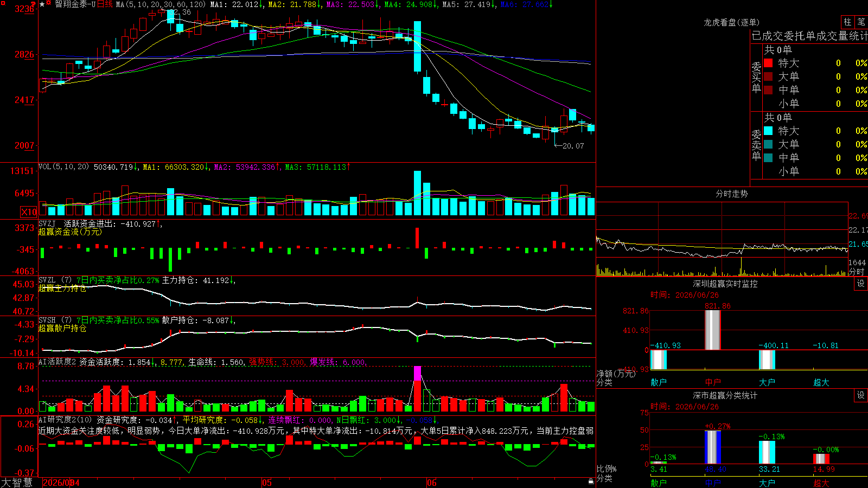Click the 小单 row under 委卖单

point(815,171)
